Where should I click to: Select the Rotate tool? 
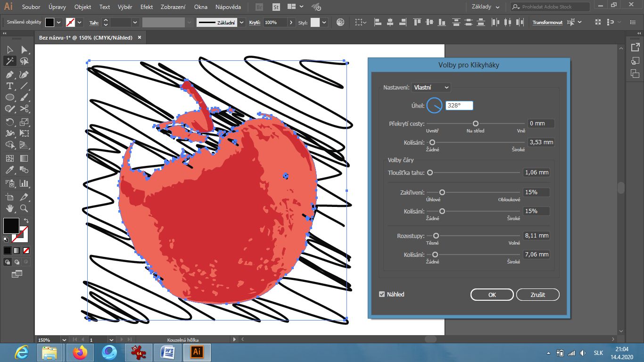coord(9,122)
